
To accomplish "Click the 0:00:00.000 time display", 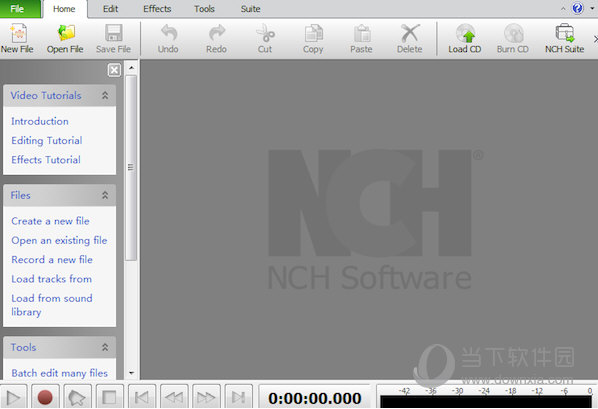I will [315, 398].
